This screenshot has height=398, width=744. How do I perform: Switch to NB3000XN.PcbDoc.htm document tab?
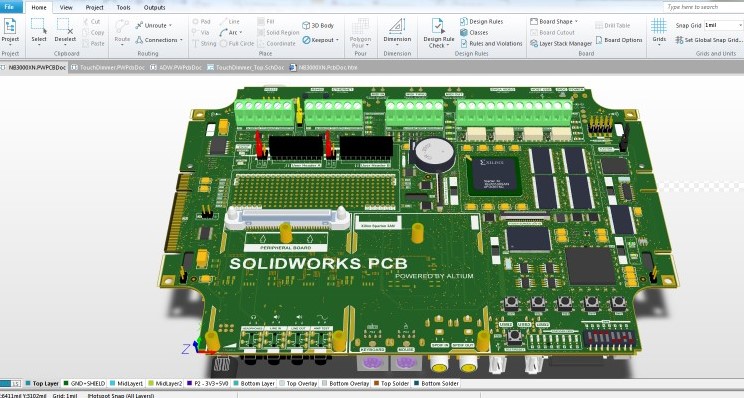323,67
